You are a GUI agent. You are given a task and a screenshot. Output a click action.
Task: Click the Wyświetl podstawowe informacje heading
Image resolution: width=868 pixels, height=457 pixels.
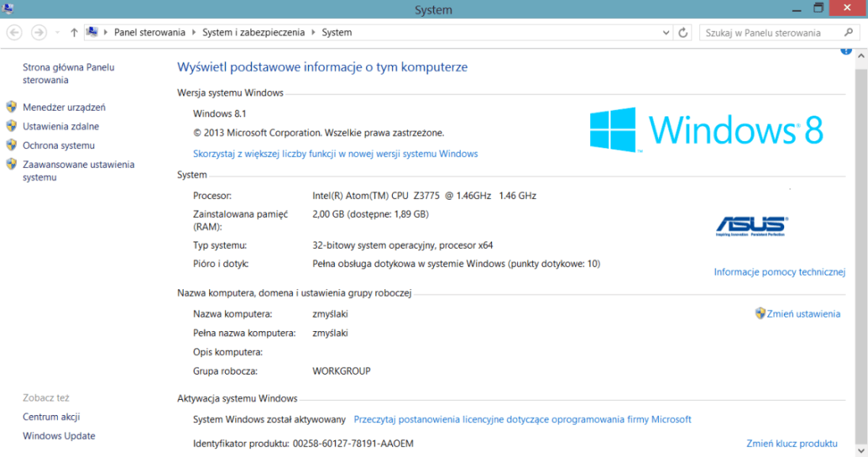322,67
